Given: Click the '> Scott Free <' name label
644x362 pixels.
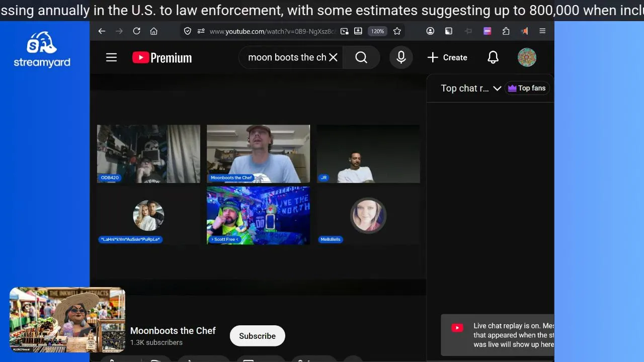Looking at the screenshot, I should point(224,239).
